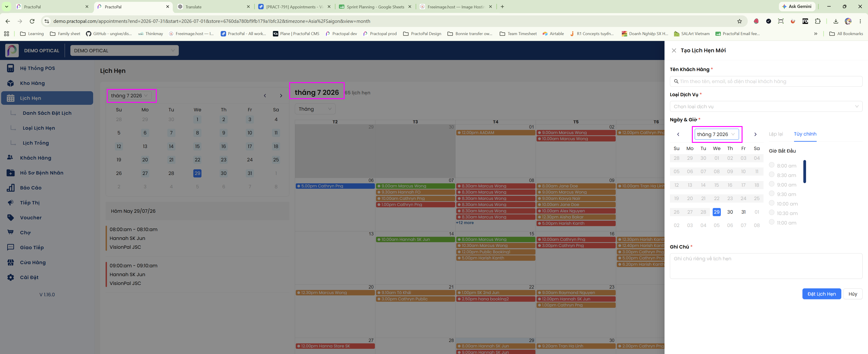This screenshot has width=868, height=354.
Task: Click the Khách Hàng people icon
Action: (10, 158)
